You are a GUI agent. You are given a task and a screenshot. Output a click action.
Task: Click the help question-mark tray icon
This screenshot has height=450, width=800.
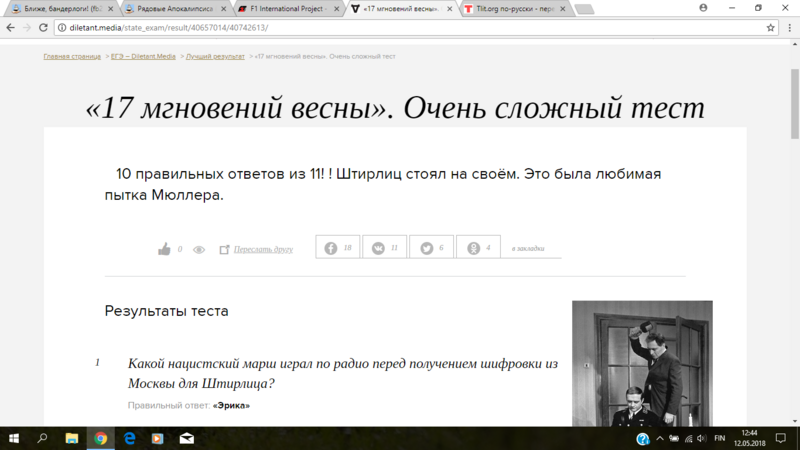[x=643, y=439]
